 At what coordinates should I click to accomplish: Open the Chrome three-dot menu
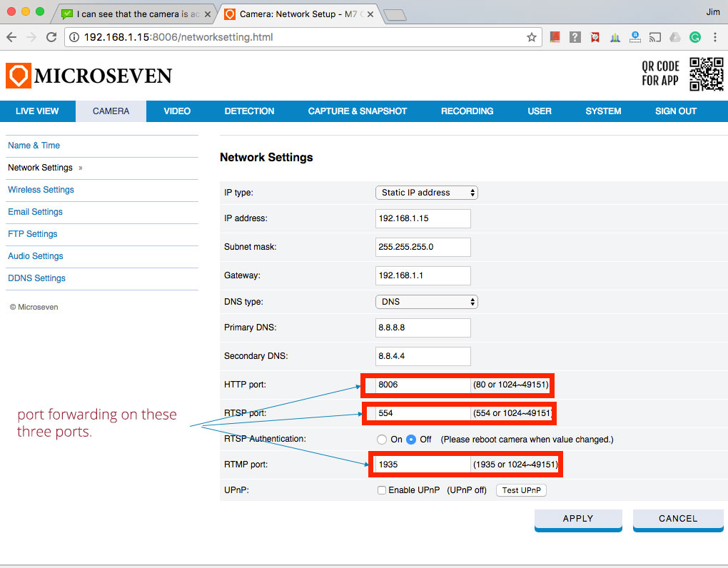click(x=716, y=36)
